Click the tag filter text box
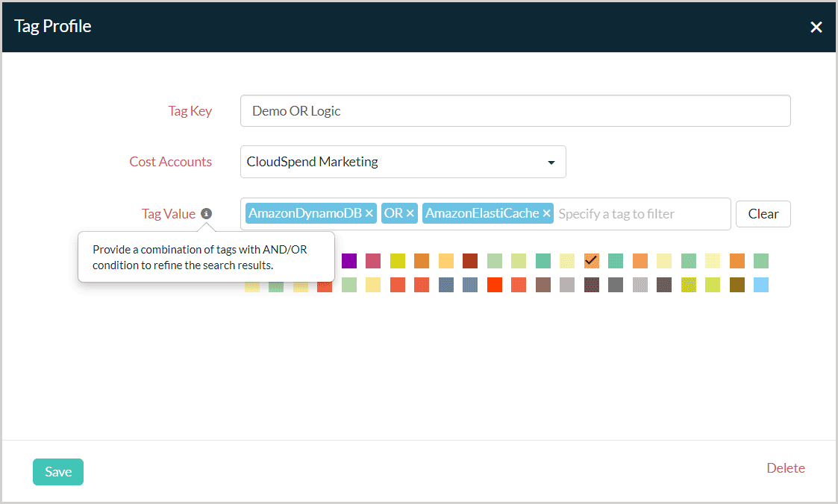The width and height of the screenshot is (838, 504). (x=640, y=214)
